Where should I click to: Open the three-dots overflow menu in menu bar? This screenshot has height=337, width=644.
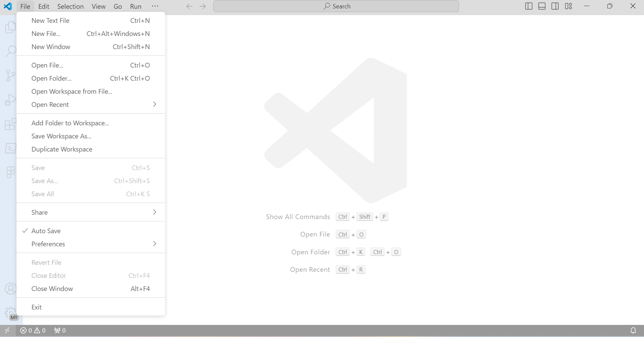tap(155, 6)
